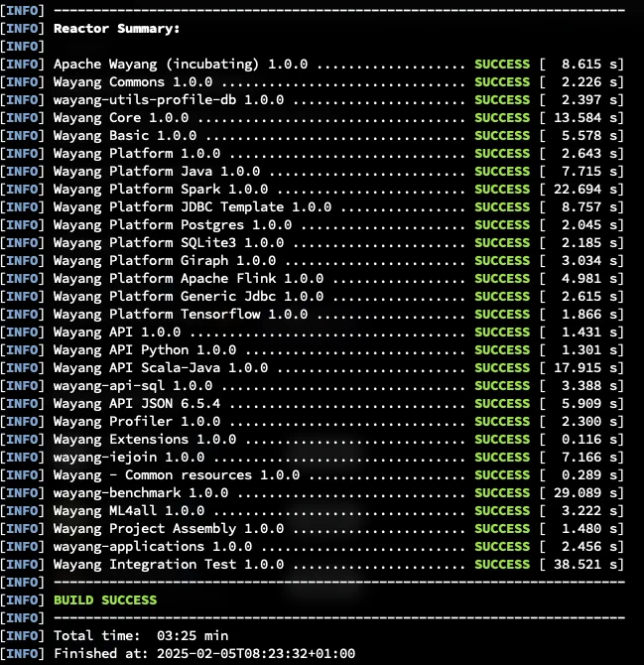Screen dimensions: 644x665
Task: Click the green 'BUILD SUCCESS' text
Action: point(105,600)
